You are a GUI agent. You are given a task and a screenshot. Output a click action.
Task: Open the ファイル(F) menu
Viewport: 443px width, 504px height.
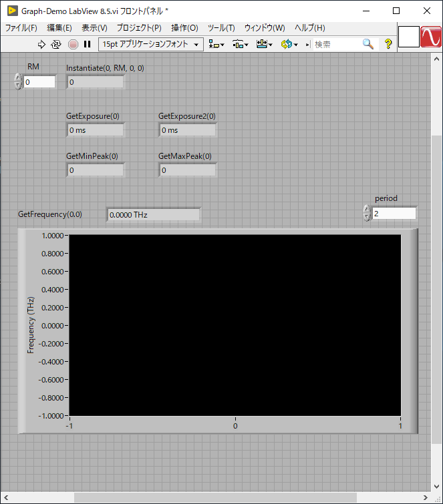(x=21, y=28)
